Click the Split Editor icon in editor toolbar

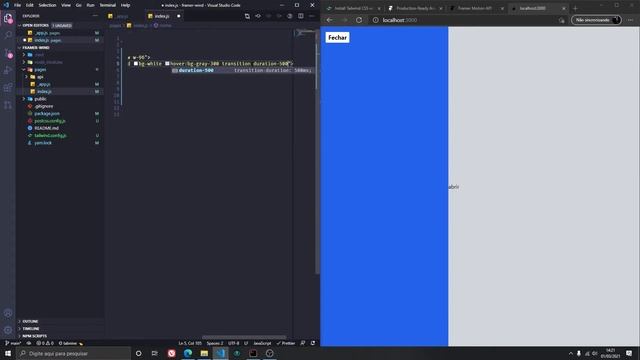click(x=301, y=16)
